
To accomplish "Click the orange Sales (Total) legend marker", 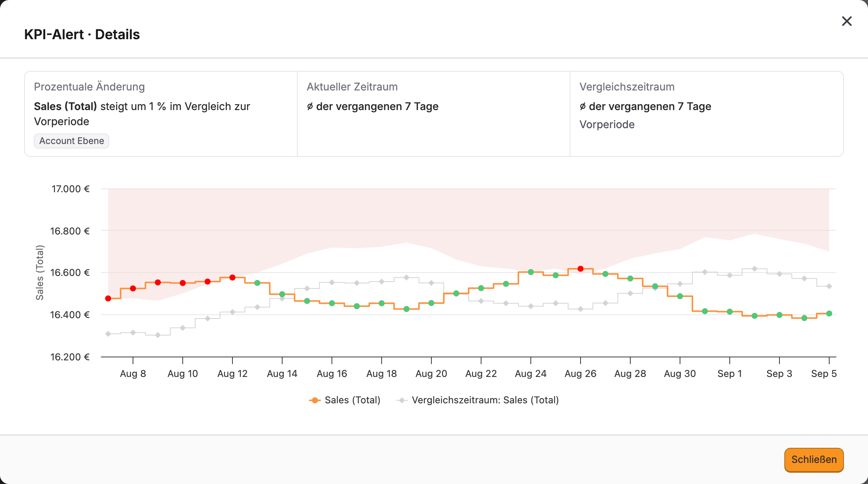I will click(x=315, y=400).
